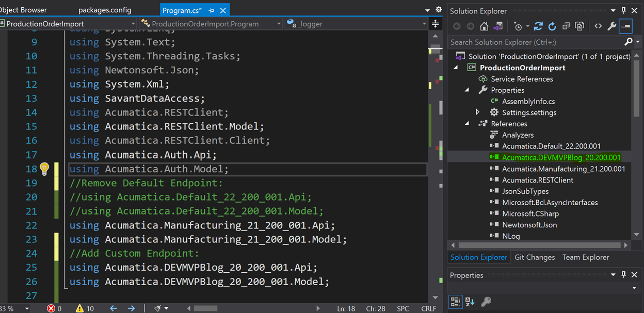The height and width of the screenshot is (313, 644).
Task: Click the View Code icon
Action: pyautogui.click(x=598, y=26)
